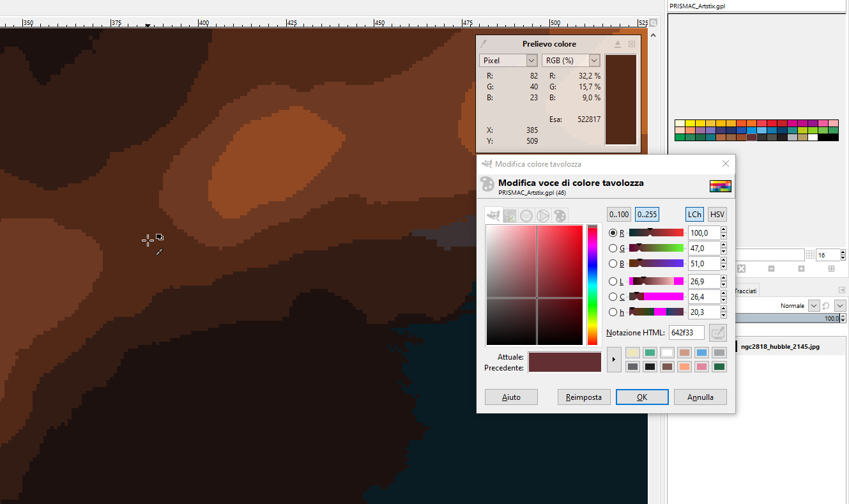The image size is (849, 504).
Task: Select the G channel radio button
Action: 613,248
